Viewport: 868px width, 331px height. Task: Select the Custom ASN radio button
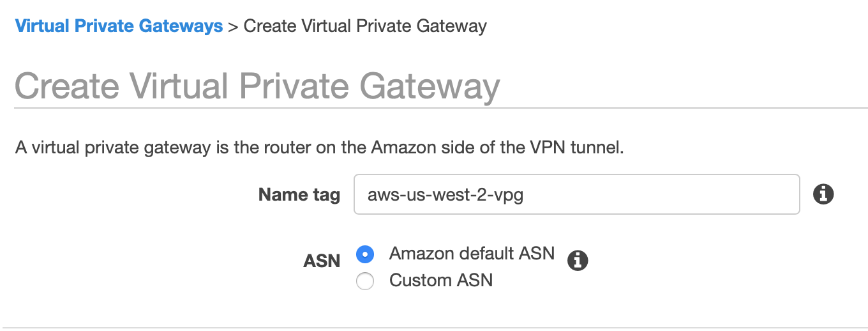point(365,281)
